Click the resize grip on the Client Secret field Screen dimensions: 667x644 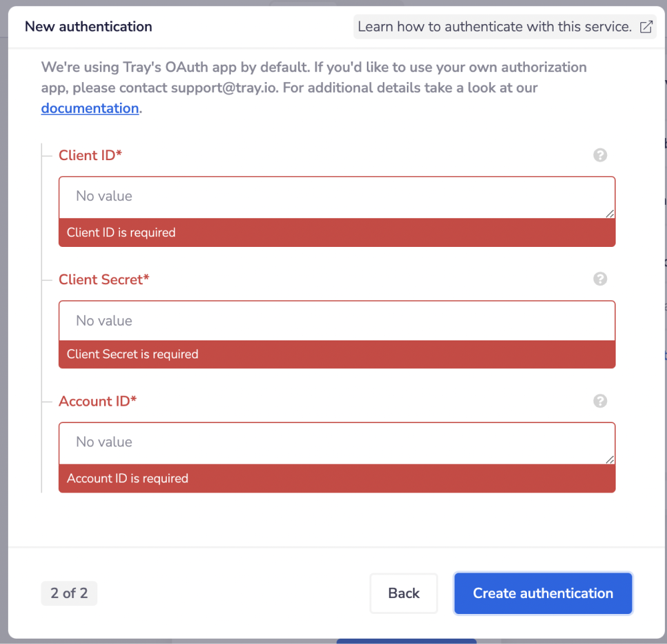point(610,336)
